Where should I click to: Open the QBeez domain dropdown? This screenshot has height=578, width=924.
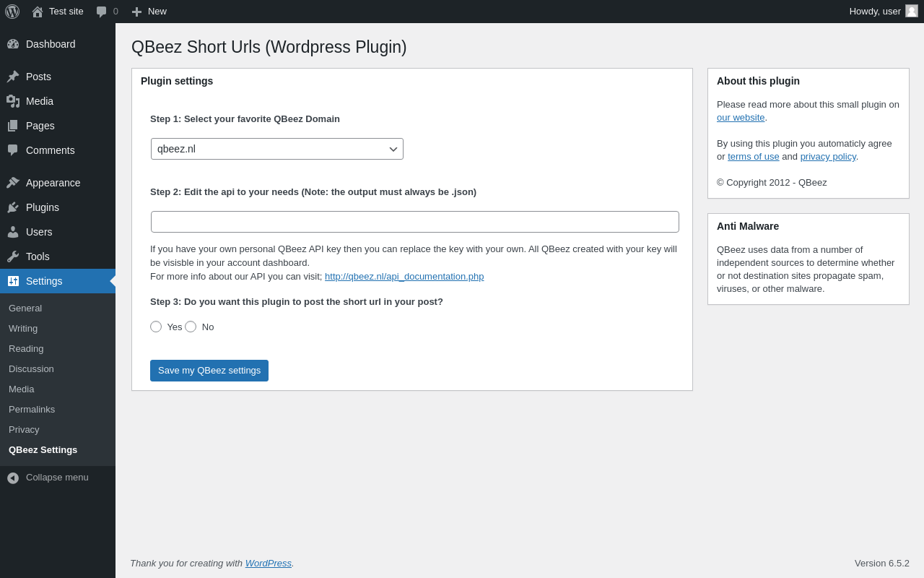point(277,149)
